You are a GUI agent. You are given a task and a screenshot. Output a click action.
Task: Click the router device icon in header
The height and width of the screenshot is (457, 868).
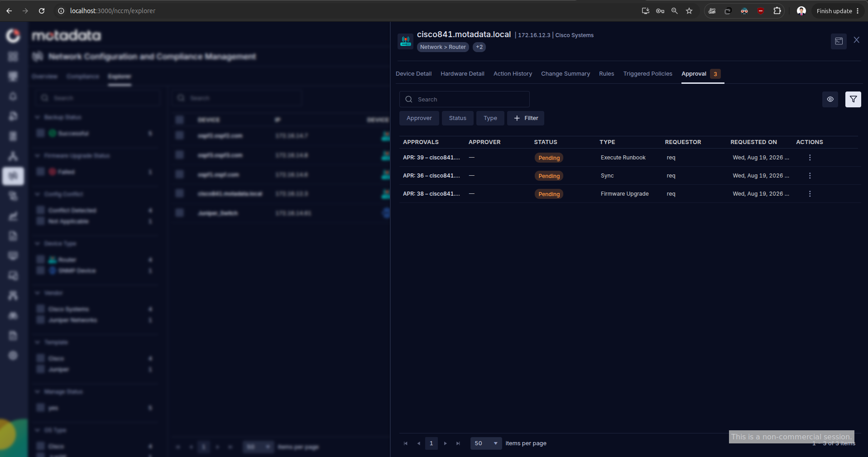click(x=406, y=41)
